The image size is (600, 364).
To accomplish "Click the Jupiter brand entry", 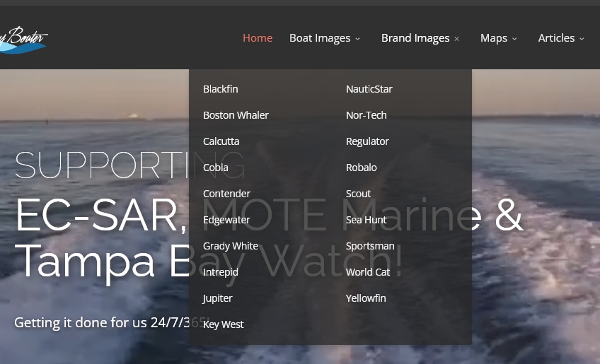I will pyautogui.click(x=217, y=298).
